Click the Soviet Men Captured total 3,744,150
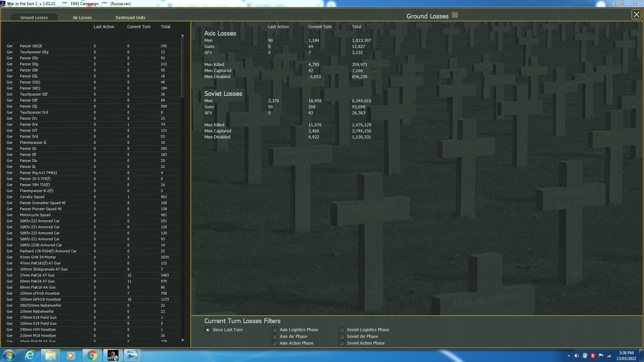The image size is (644, 362). pos(361,131)
